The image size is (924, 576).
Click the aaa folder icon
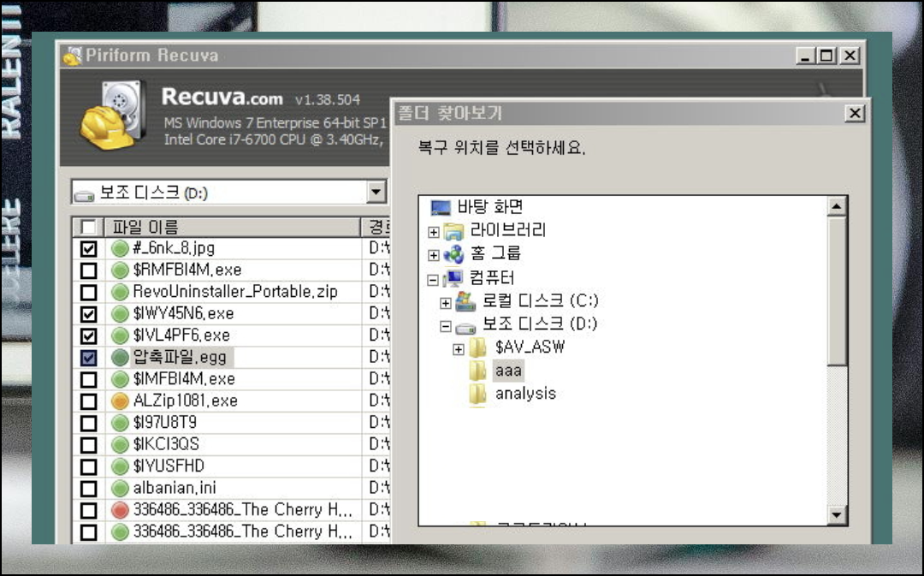pyautogui.click(x=477, y=371)
